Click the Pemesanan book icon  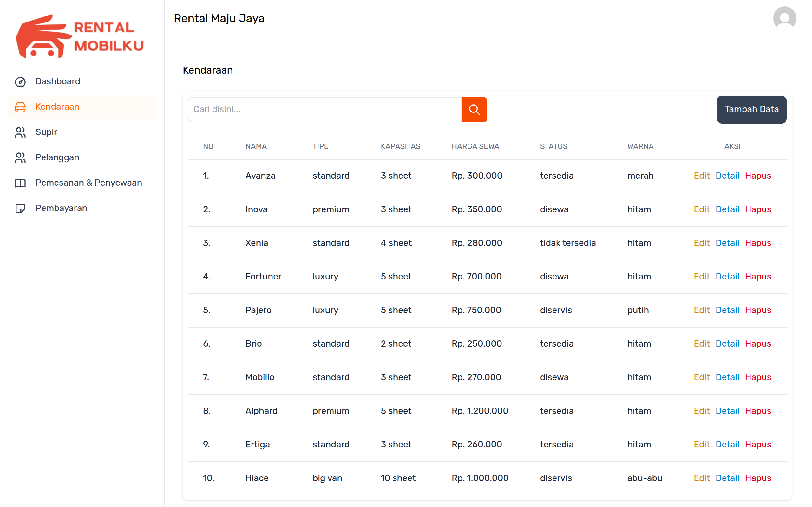pyautogui.click(x=20, y=183)
